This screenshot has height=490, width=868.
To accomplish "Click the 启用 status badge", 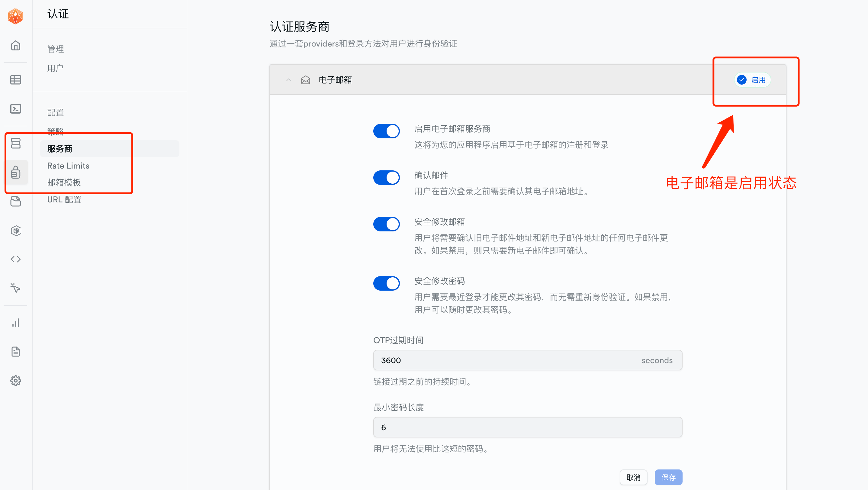I will (x=752, y=80).
